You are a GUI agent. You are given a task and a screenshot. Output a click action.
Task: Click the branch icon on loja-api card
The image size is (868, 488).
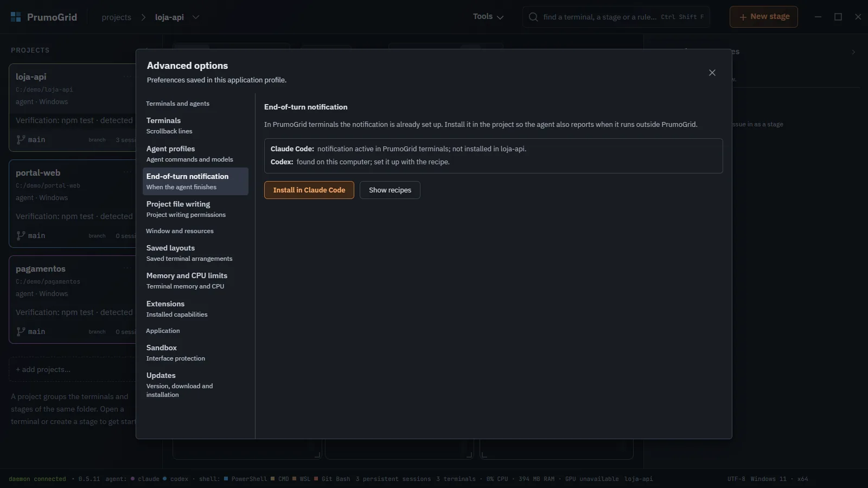click(21, 139)
